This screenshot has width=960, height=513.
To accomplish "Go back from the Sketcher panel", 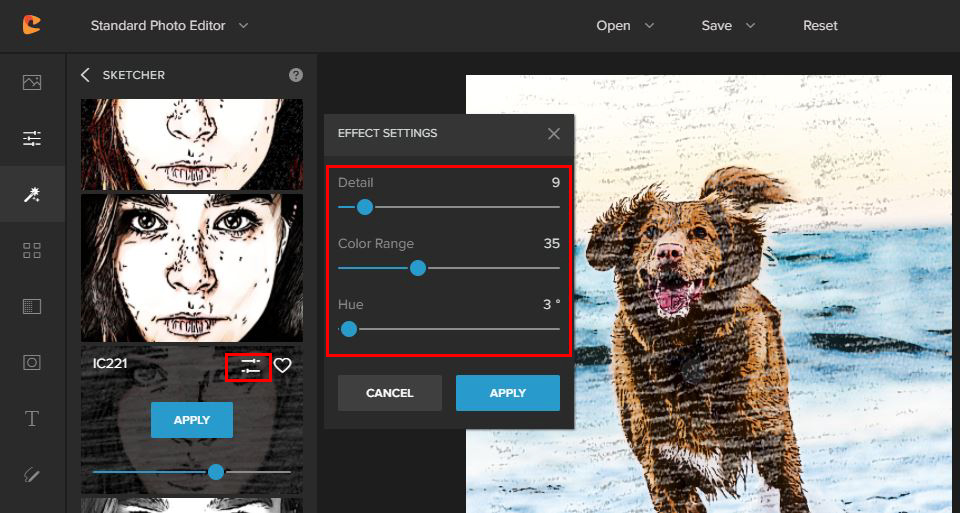I will tap(85, 75).
